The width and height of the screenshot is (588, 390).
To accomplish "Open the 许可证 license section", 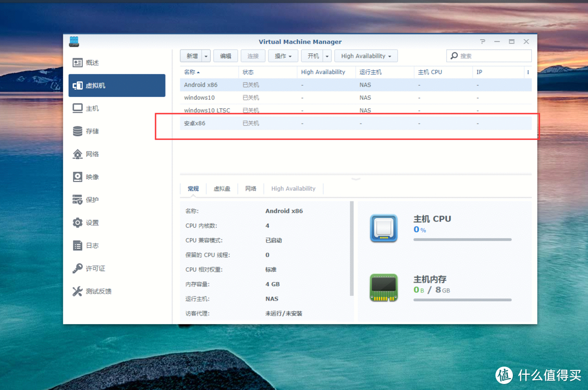I will point(117,269).
